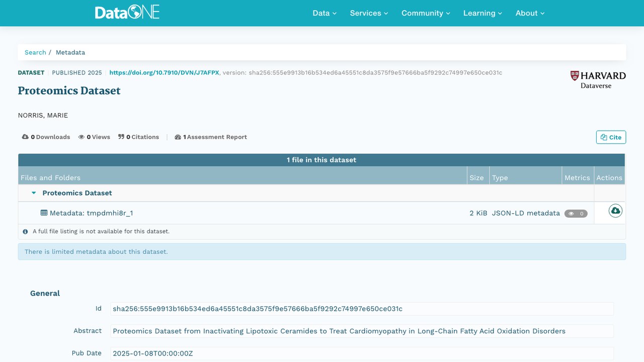644x362 pixels.
Task: Click the Citations count with its quote icon
Action: tap(138, 137)
